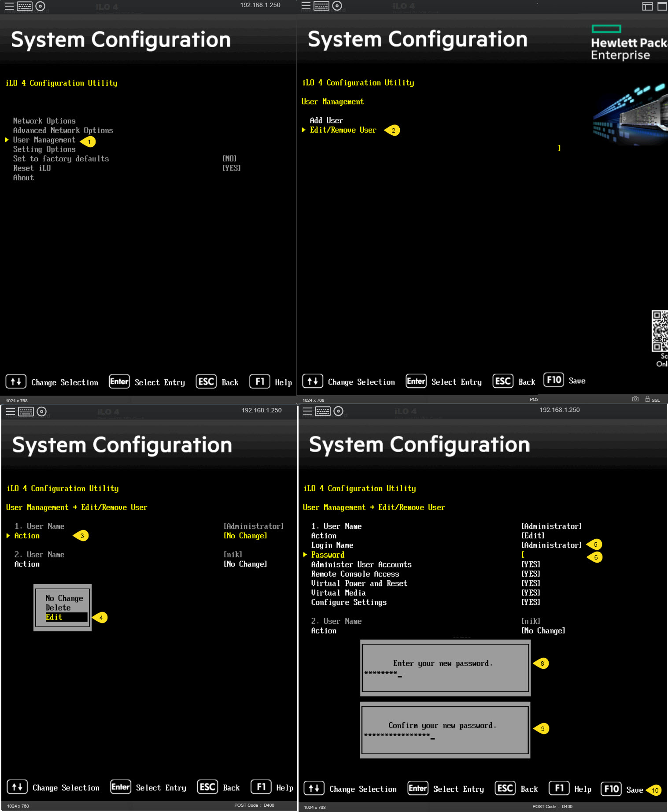Select Reset iLO entry
668x812 pixels.
click(32, 168)
